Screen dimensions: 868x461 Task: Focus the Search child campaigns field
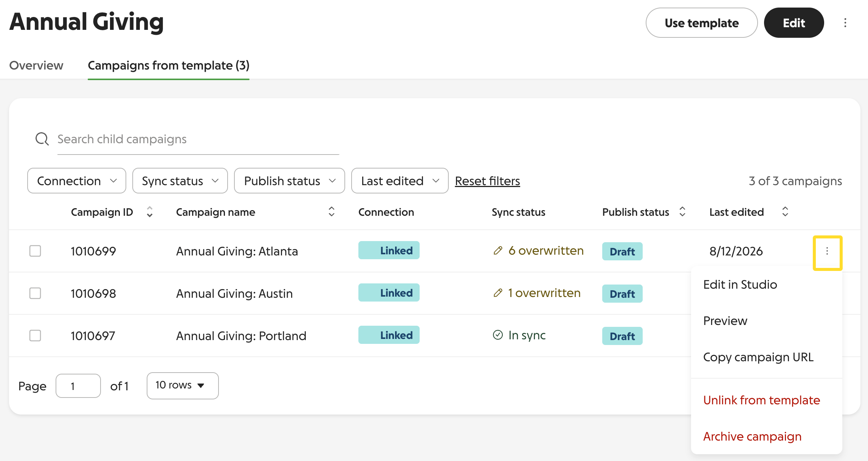pos(198,139)
